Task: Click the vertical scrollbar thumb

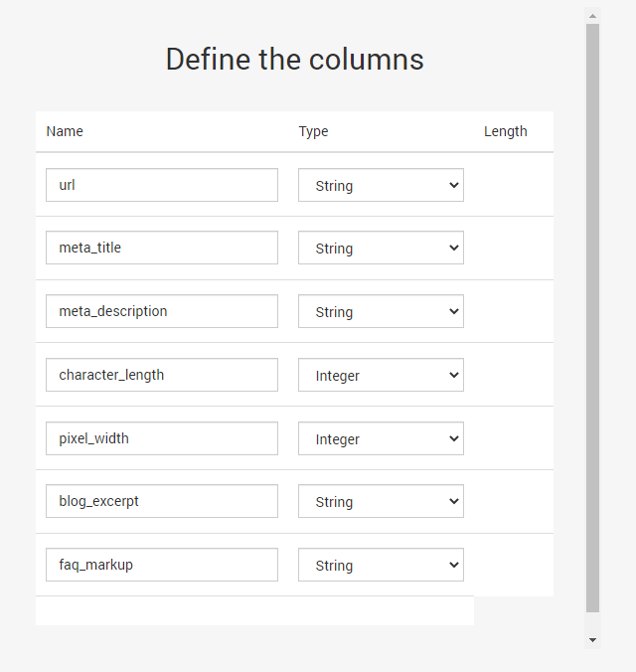Action: (592, 318)
